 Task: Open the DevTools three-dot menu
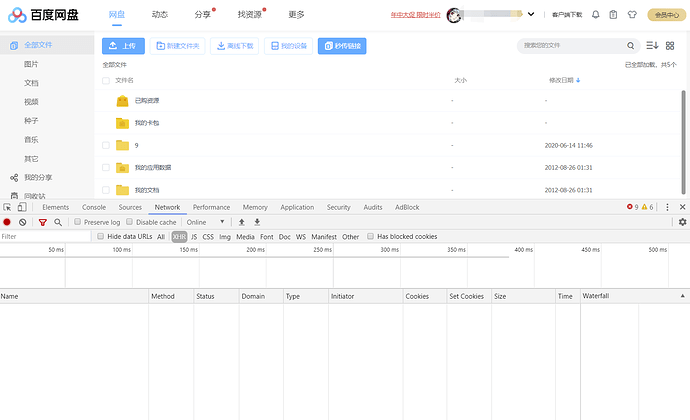pos(667,207)
